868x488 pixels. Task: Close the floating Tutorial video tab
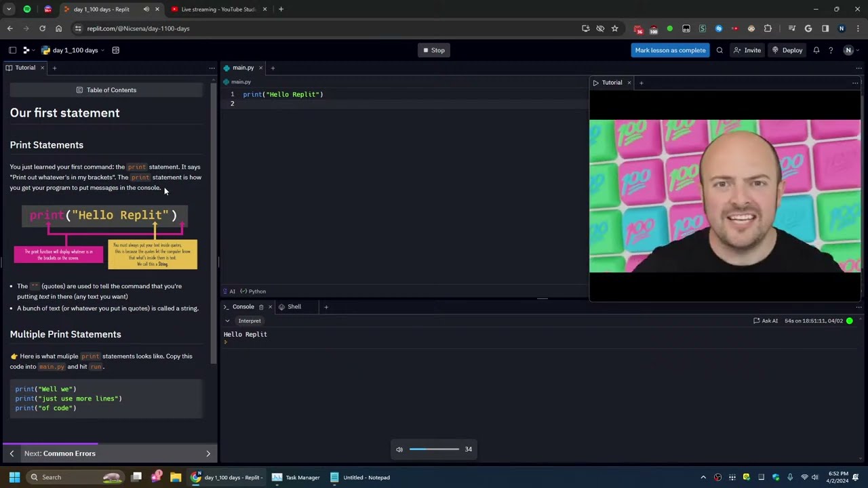coord(629,83)
